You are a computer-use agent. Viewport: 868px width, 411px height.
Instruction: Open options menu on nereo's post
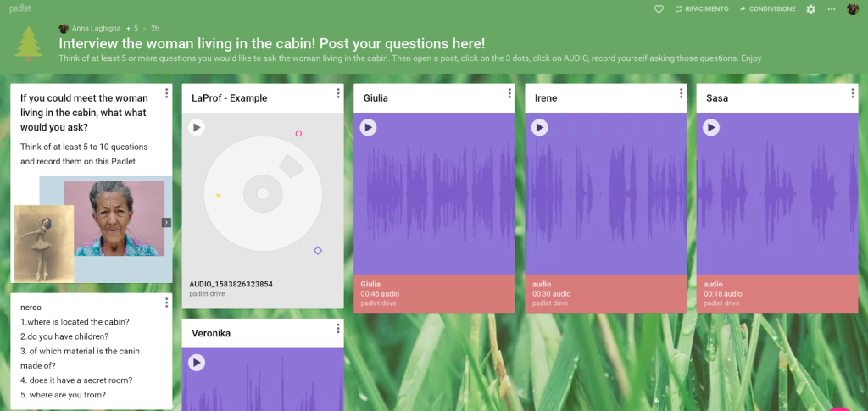coord(167,303)
